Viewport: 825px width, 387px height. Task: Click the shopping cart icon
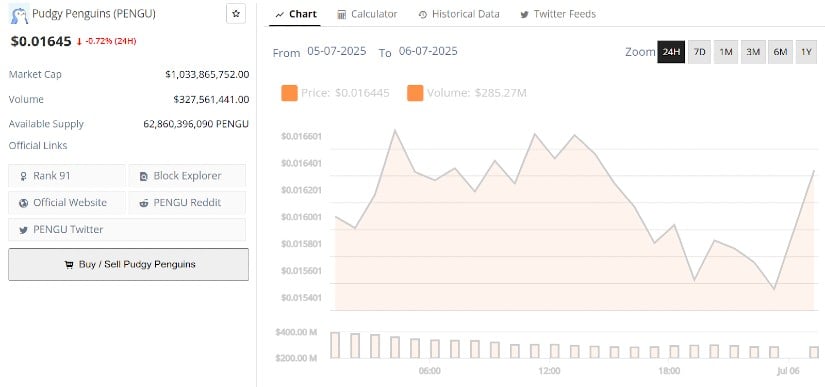68,264
